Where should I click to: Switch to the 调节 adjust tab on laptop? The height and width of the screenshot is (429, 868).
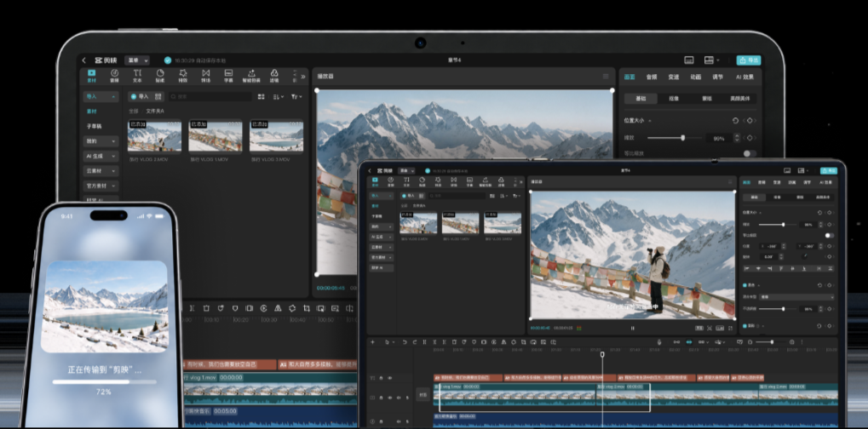pos(717,77)
